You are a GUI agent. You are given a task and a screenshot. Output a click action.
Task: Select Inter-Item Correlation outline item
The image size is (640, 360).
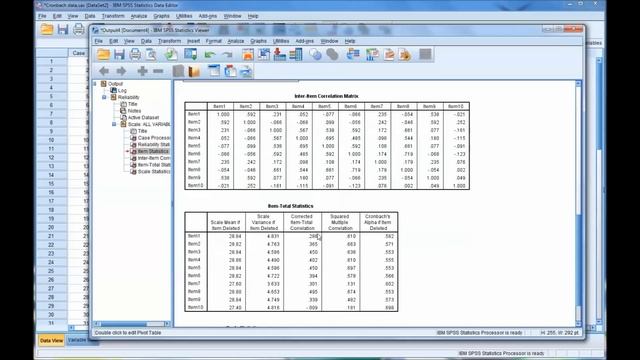[154, 158]
